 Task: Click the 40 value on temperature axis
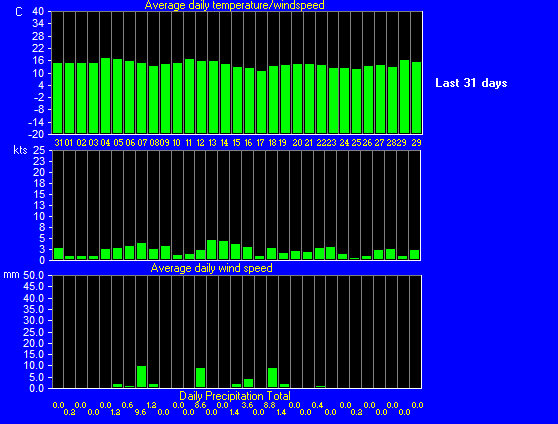38,12
